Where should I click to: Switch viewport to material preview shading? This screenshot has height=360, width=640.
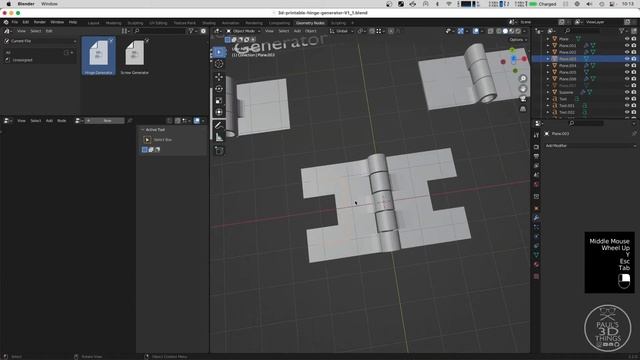pyautogui.click(x=511, y=31)
